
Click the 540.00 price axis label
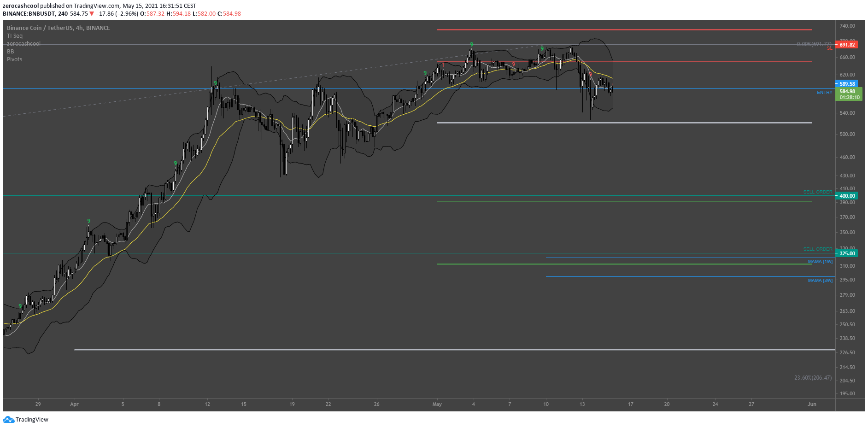tap(847, 113)
